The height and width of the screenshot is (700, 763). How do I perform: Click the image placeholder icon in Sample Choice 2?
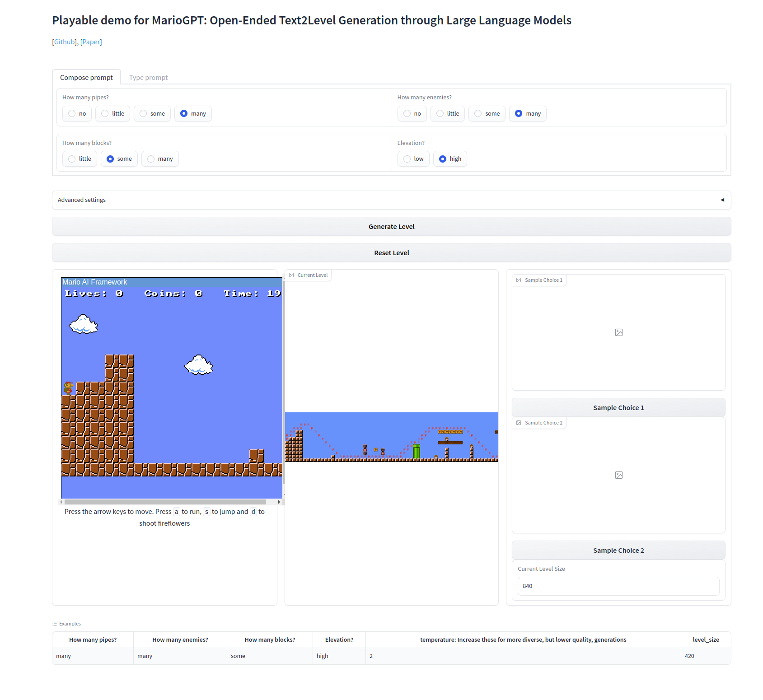coord(619,475)
